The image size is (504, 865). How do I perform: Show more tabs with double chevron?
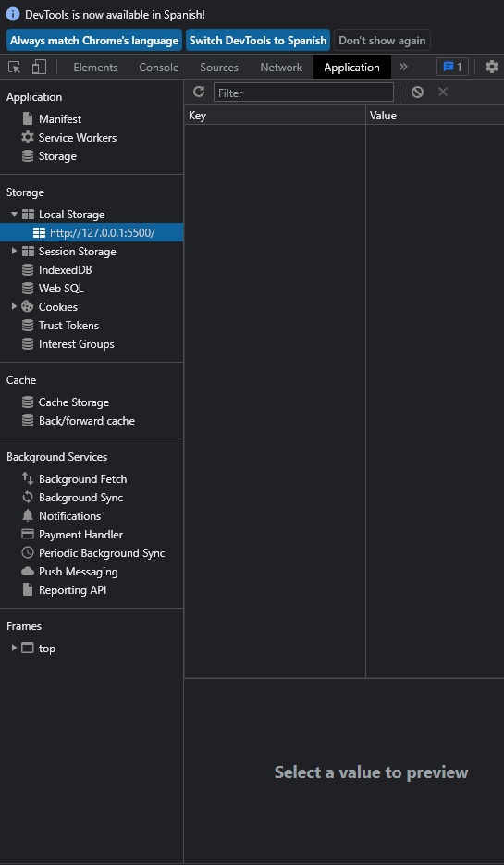click(403, 67)
